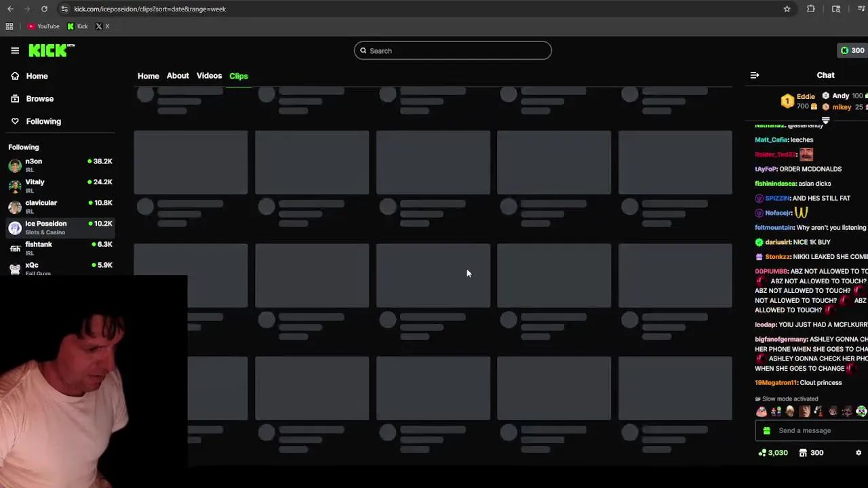Switch to the About tab
Screen dimensions: 868x488
pyautogui.click(x=178, y=76)
